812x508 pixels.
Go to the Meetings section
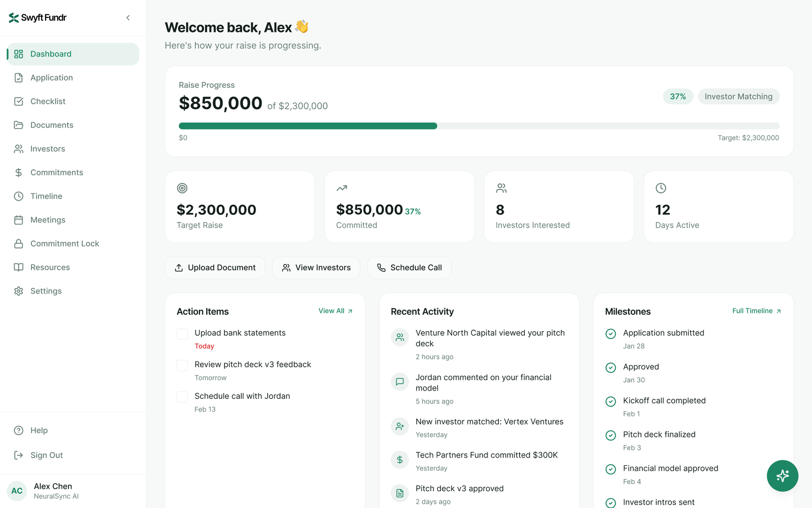pos(48,220)
